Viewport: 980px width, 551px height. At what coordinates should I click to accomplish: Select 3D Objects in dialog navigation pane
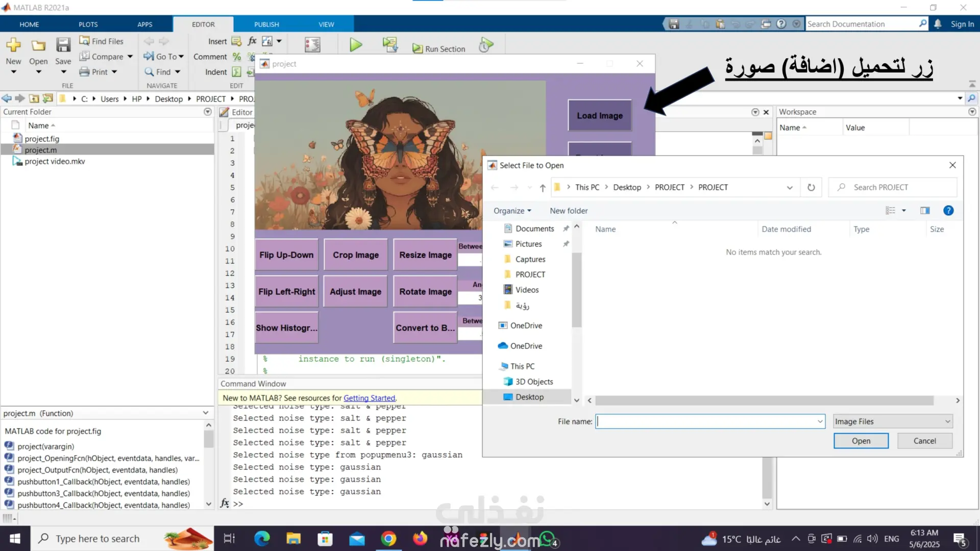534,382
